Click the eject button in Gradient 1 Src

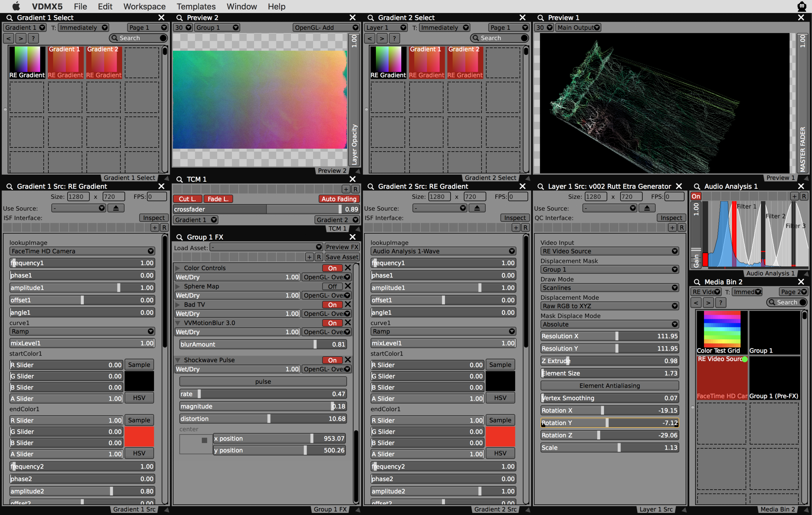116,208
